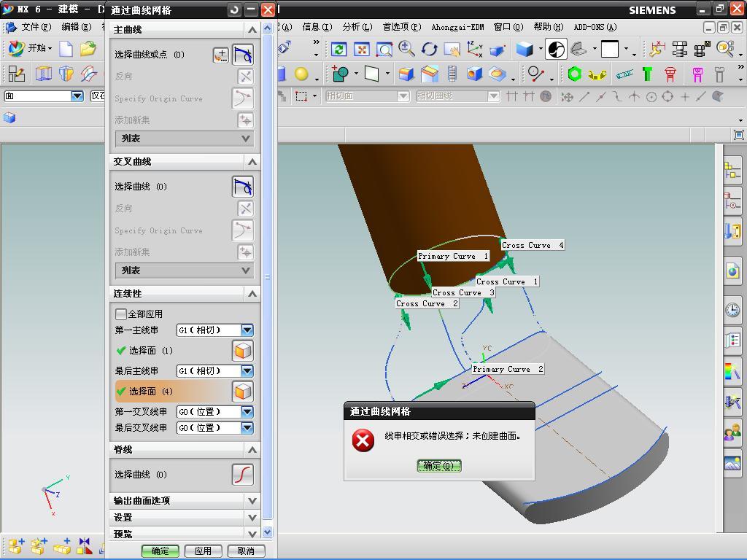Select the Rotate view icon
This screenshot has width=747, height=560.
429,49
